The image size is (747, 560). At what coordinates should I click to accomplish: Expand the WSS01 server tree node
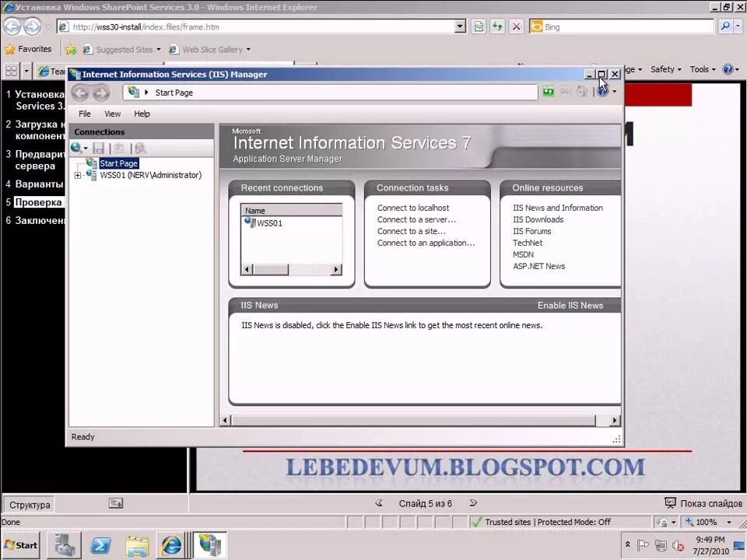[x=78, y=176]
